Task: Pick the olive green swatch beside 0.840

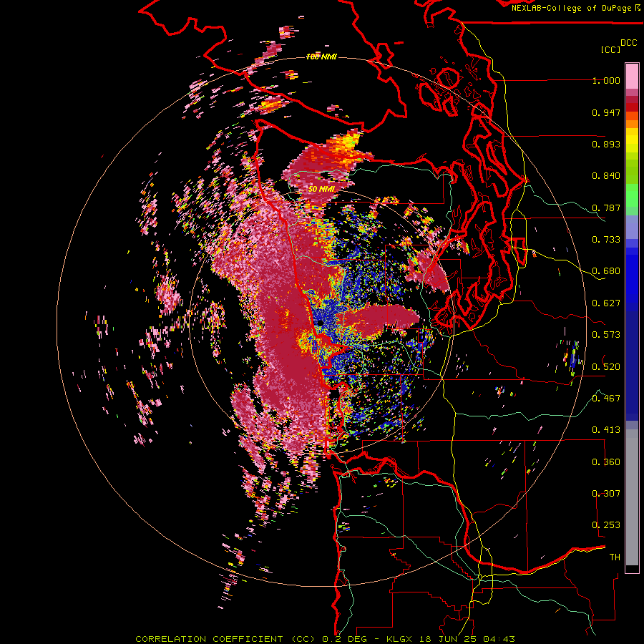Action: pos(632,172)
